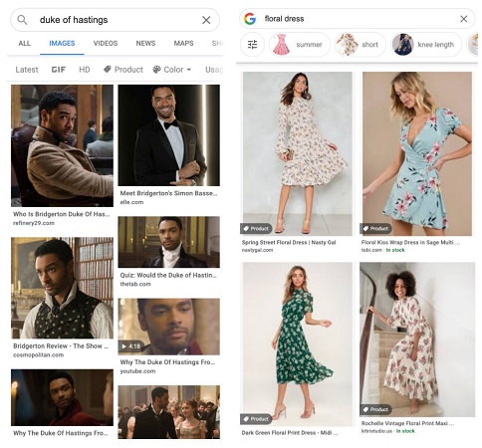This screenshot has width=482, height=448.
Task: Click the magnifier search icon
Action: [x=22, y=20]
